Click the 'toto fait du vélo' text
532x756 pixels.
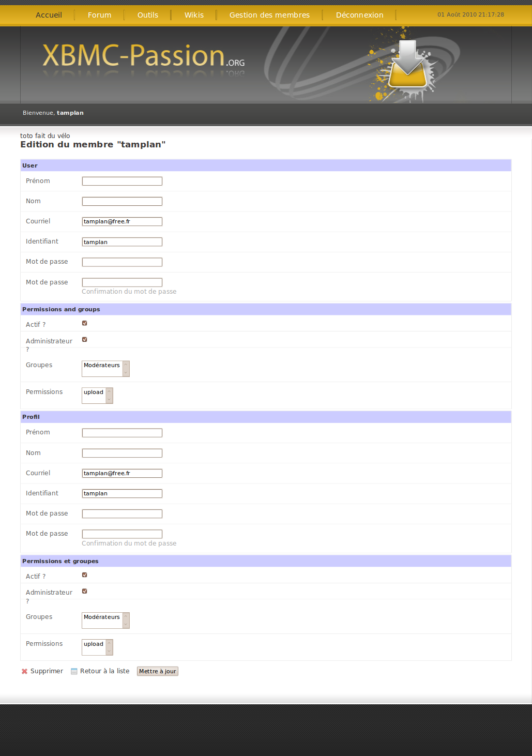click(45, 136)
